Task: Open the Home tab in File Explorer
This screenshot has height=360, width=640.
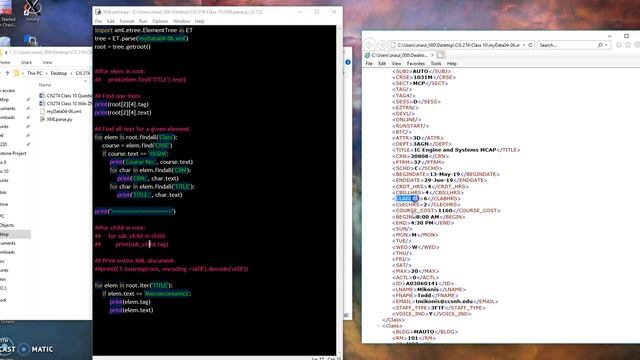Action: (x=5, y=62)
